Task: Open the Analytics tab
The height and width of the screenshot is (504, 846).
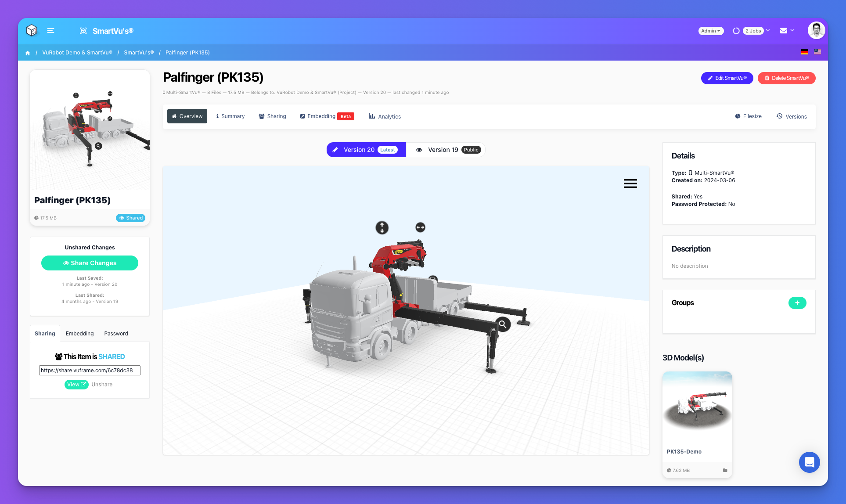Action: (385, 116)
